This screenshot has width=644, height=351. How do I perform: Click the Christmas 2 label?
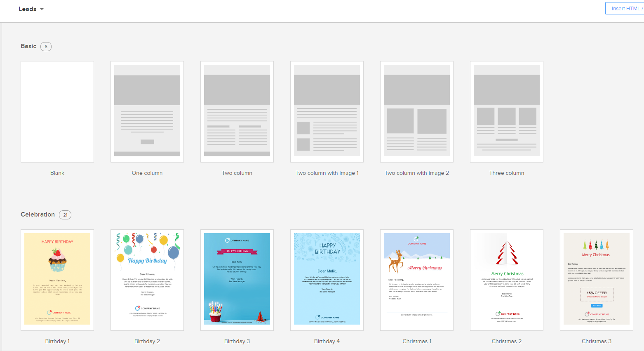pyautogui.click(x=507, y=341)
